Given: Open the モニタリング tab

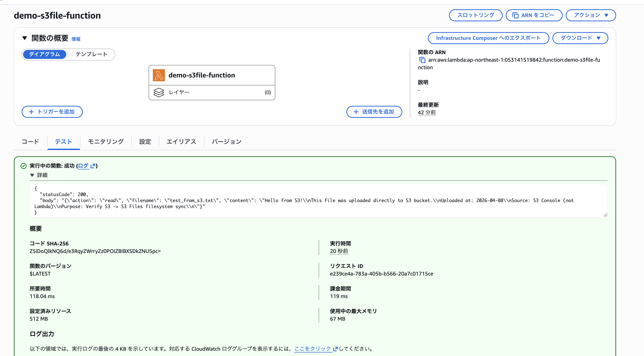Looking at the screenshot, I should 105,141.
